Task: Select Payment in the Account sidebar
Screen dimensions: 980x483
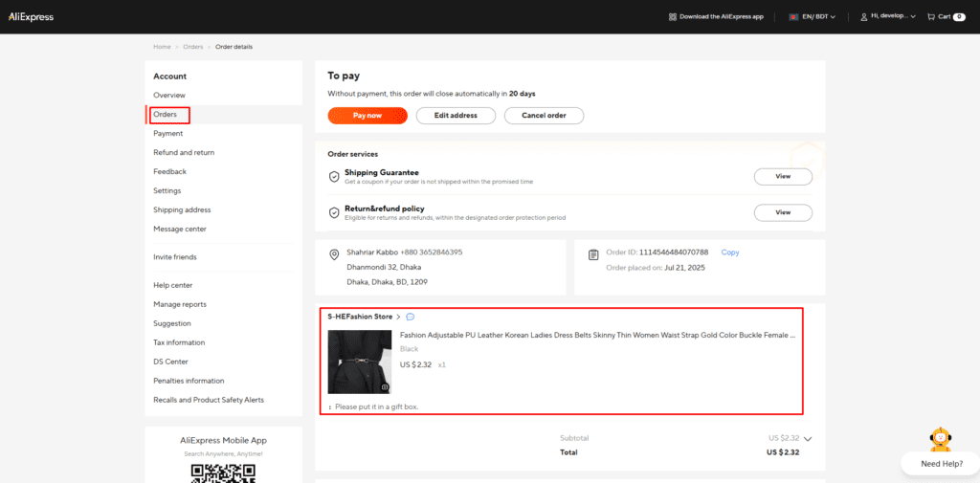Action: click(167, 134)
